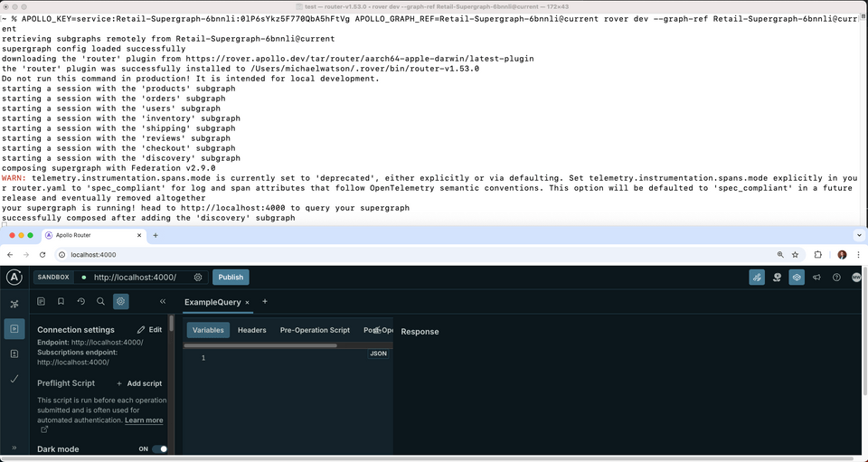Toggle Dark mode off
This screenshot has height=462, width=868.
[159, 449]
